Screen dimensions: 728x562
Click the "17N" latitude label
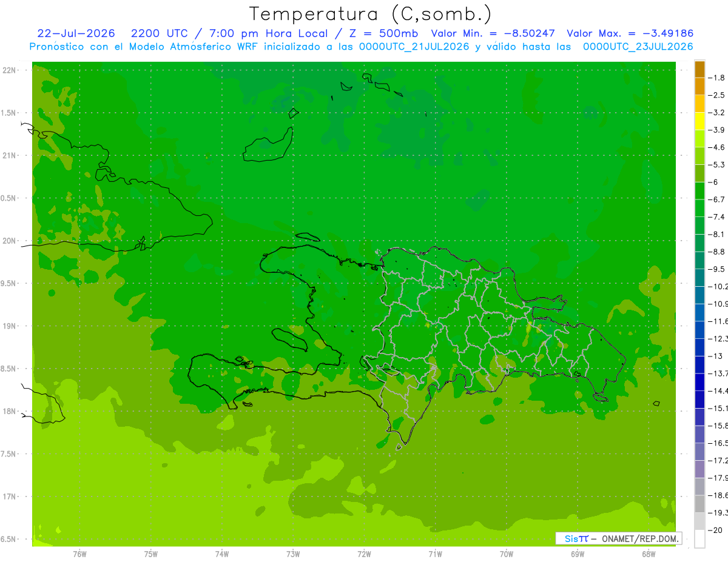(10, 497)
